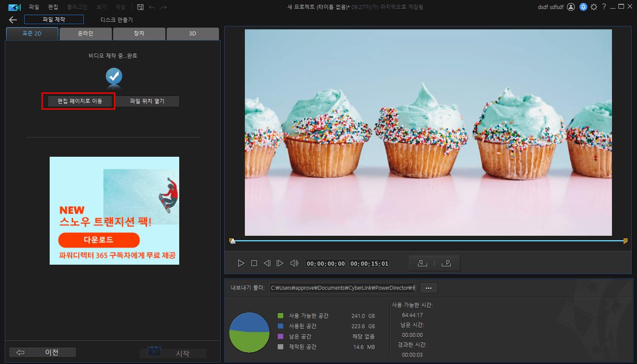Screen dimensions: 637x364
Task: Open settings gear icon in title bar
Action: (x=594, y=7)
